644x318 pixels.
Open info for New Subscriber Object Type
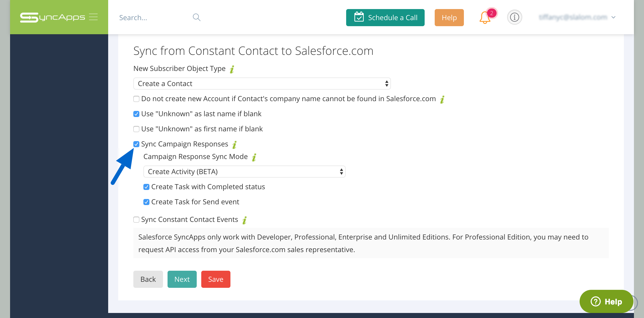tap(232, 69)
